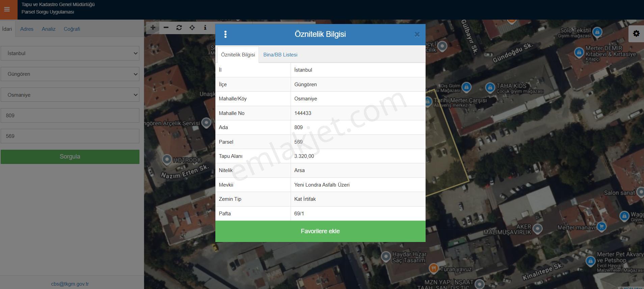Screen dimensions: 644x289
Task: Open the cbs@tkgm.gov.tr email link
Action: point(70,284)
